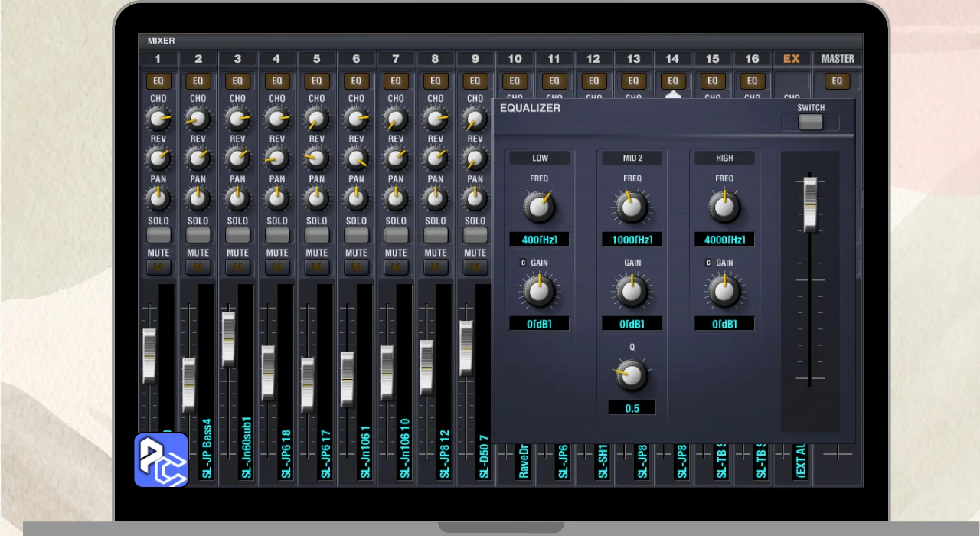Click the LOW band GAIN C button
This screenshot has height=536, width=980.
pyautogui.click(x=524, y=263)
